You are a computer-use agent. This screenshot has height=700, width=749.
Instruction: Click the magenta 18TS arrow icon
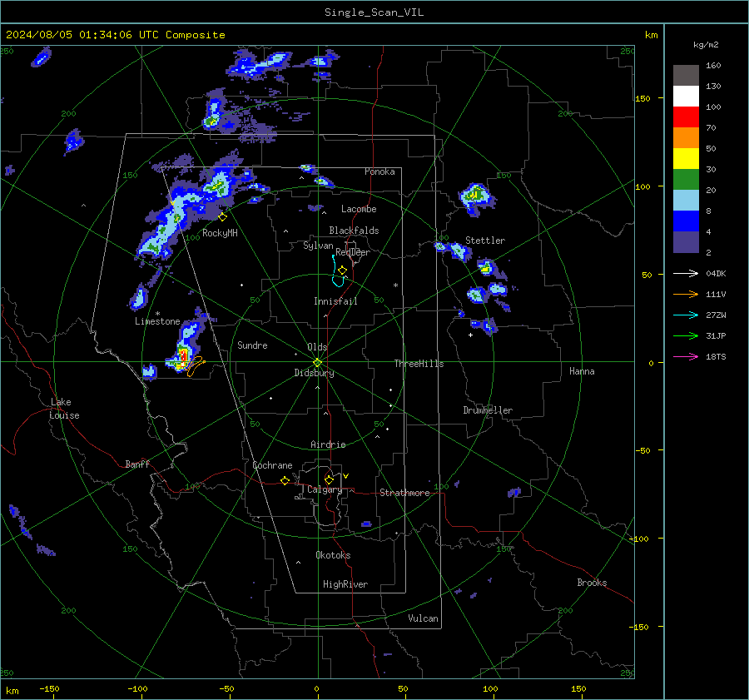(x=686, y=356)
